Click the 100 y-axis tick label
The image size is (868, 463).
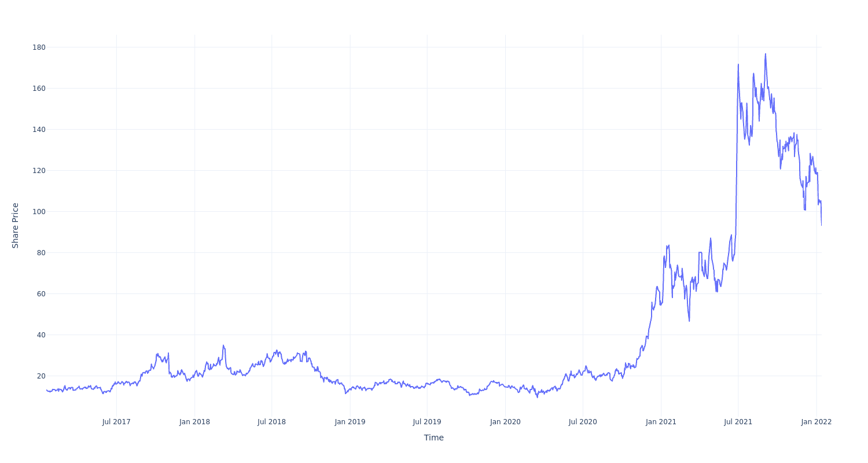click(x=39, y=211)
